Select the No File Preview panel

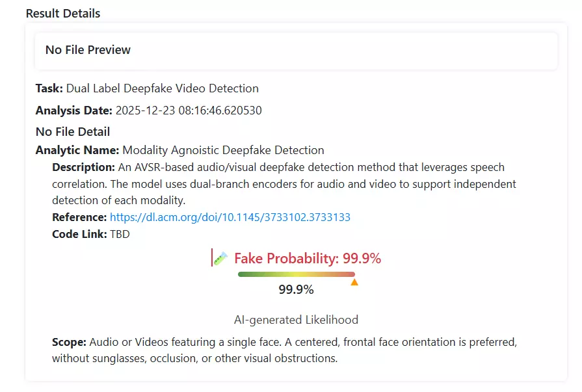(296, 50)
